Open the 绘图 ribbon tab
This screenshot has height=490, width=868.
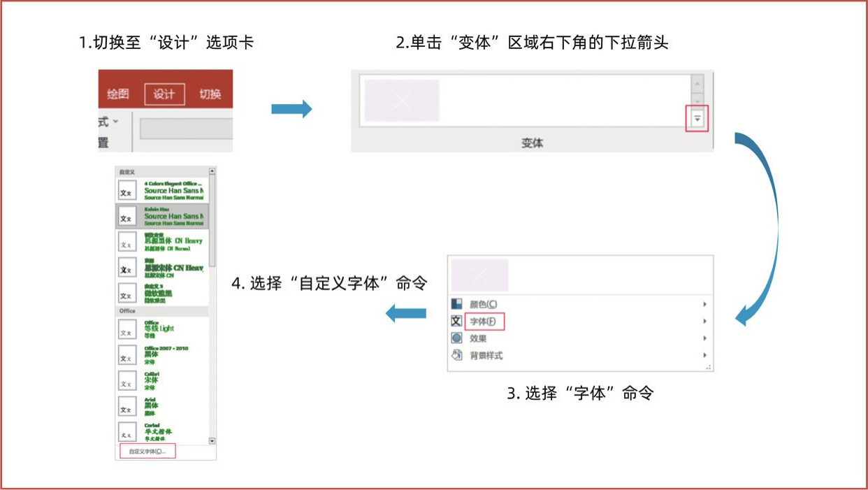[x=118, y=94]
